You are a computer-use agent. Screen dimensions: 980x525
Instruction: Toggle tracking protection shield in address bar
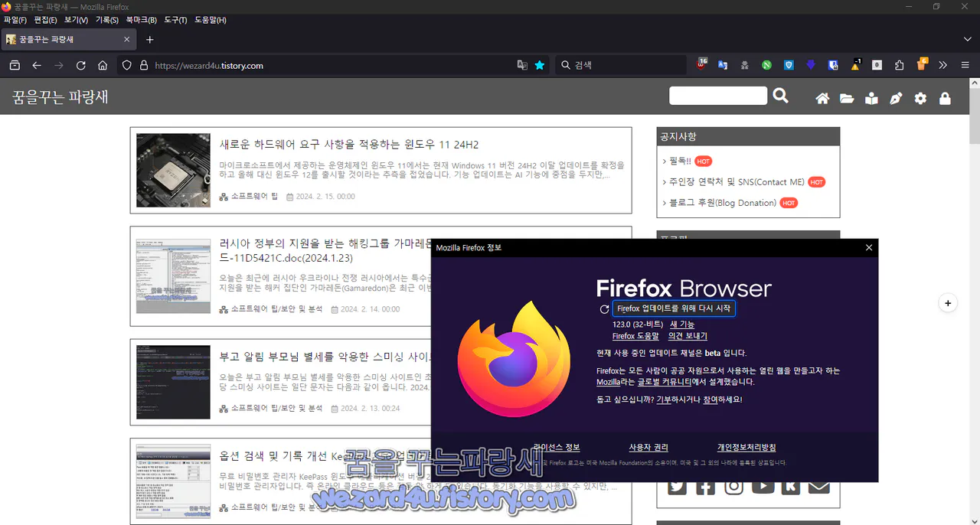(128, 66)
